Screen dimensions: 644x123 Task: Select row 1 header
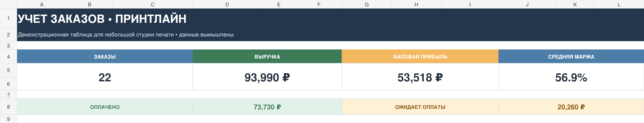8,18
